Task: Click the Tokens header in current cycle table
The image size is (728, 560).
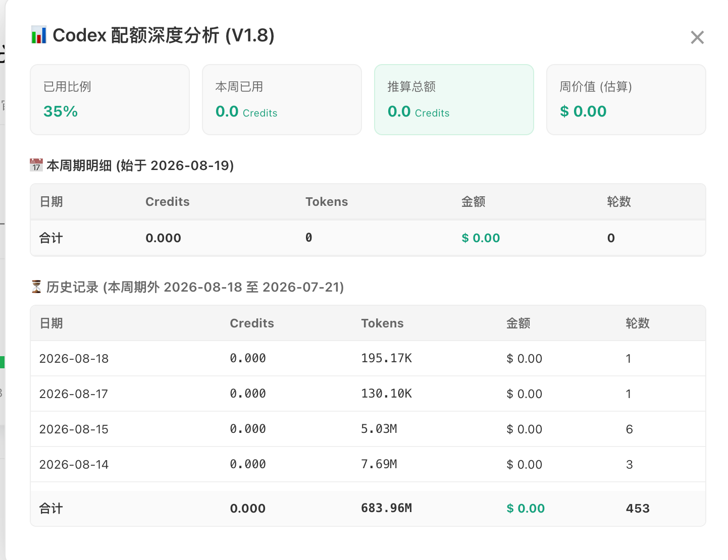Action: click(327, 202)
